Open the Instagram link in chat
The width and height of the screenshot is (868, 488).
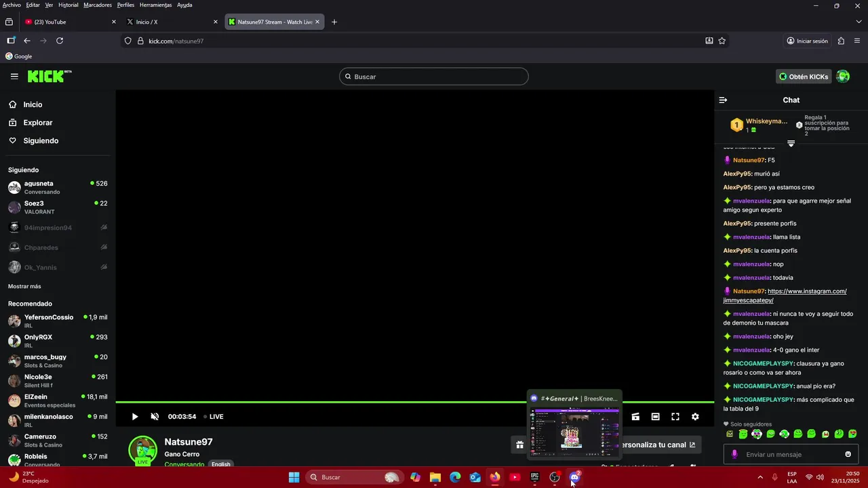tap(785, 296)
